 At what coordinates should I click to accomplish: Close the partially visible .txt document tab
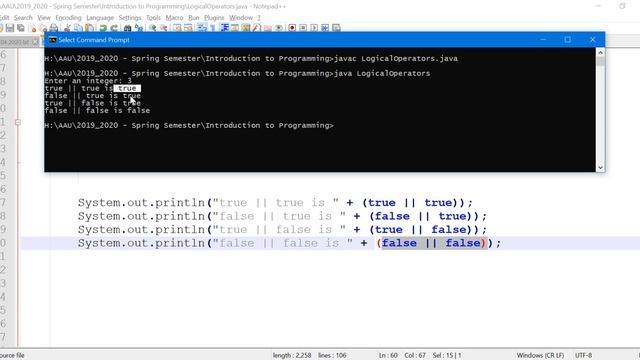35,42
